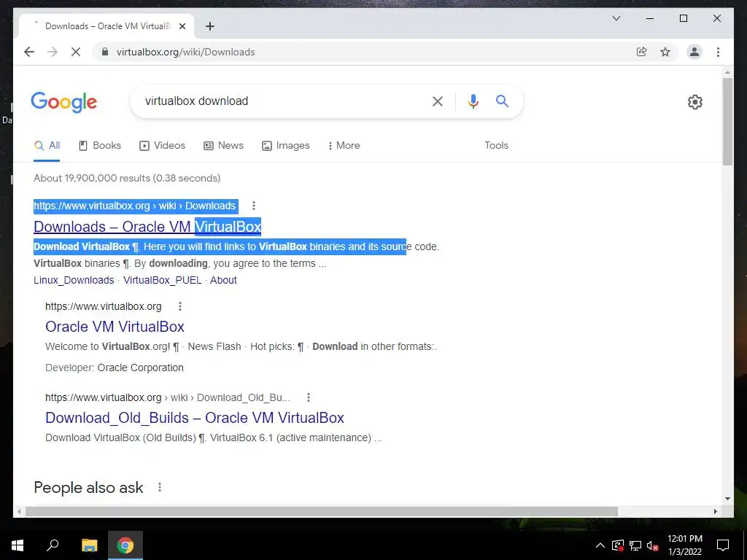Switch to Books search tab
The width and height of the screenshot is (747, 560).
click(x=99, y=146)
